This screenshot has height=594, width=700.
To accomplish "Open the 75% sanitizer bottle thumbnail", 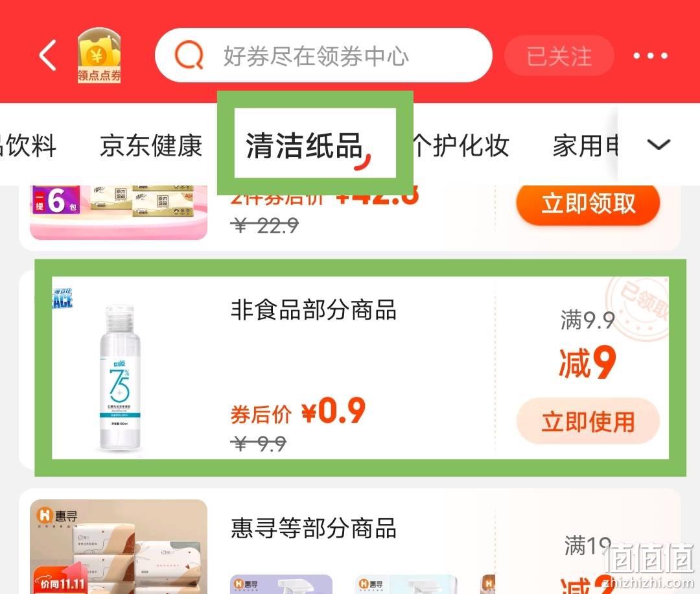I will (x=120, y=378).
